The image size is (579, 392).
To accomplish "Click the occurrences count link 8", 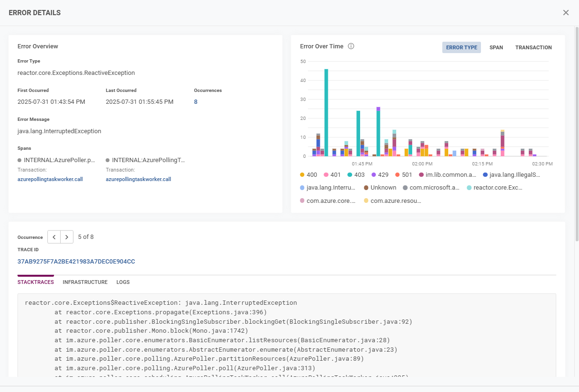I will (x=196, y=102).
